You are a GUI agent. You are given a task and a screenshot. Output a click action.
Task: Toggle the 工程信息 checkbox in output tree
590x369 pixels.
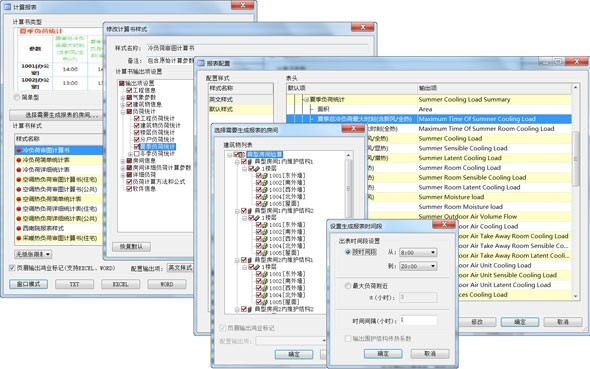click(129, 90)
